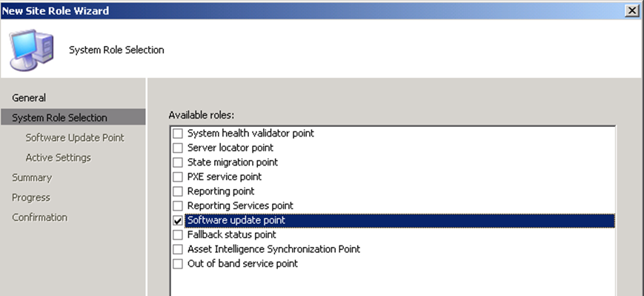Check the Reporting point checkbox
Screen dimensions: 644x296
coord(177,191)
